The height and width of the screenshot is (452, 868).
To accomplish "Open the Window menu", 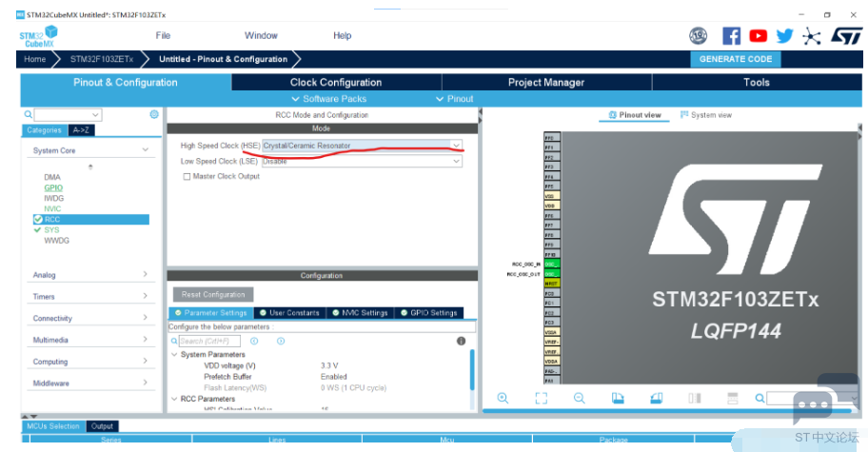I will pyautogui.click(x=261, y=35).
